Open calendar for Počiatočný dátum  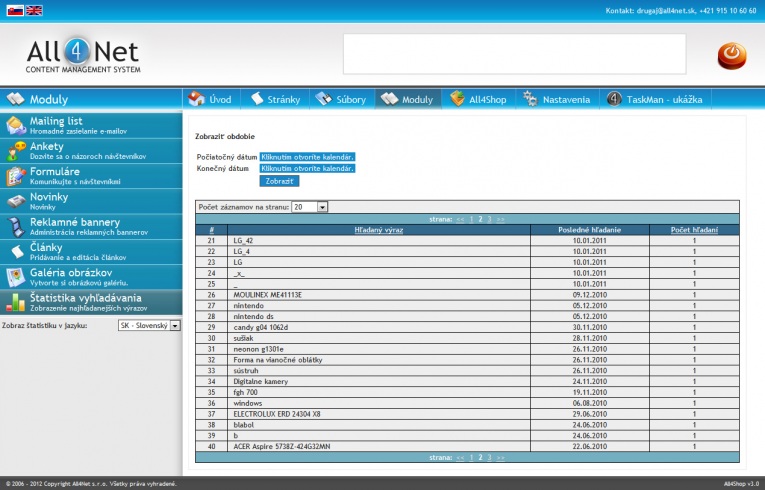(307, 157)
